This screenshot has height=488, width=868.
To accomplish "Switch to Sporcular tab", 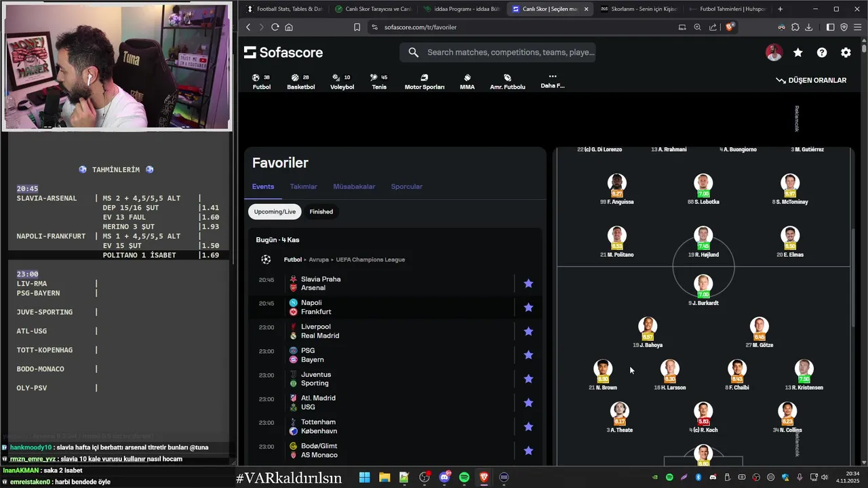I will 407,186.
